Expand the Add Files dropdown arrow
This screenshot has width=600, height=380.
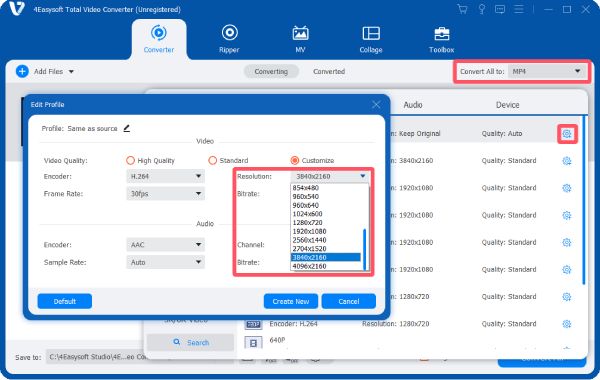click(x=71, y=72)
